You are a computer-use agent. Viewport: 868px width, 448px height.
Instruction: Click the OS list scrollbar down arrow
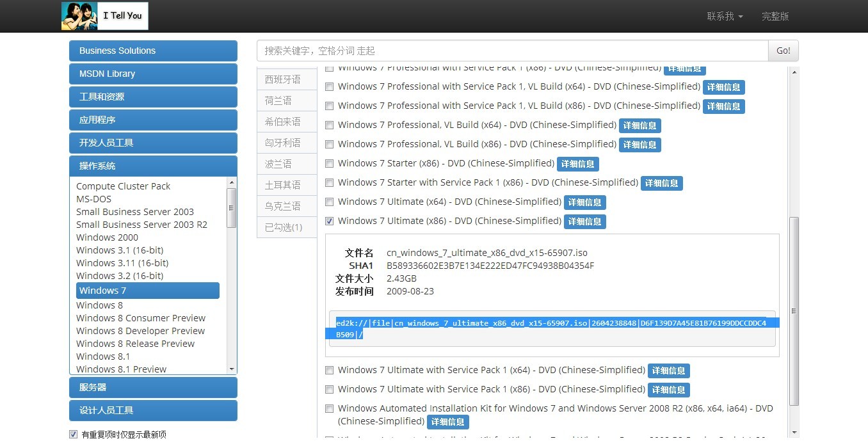(x=232, y=369)
